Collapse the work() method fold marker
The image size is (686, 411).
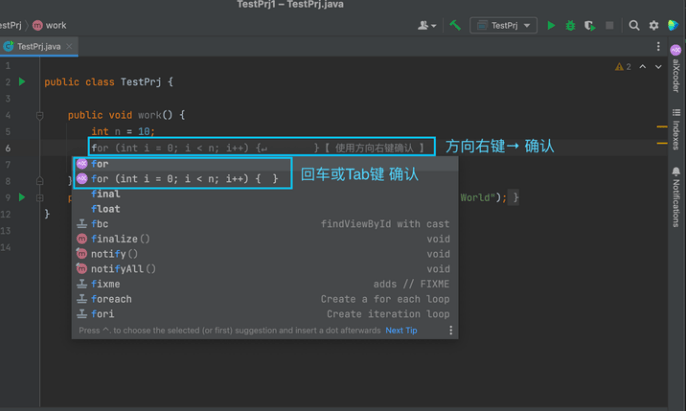(x=39, y=116)
